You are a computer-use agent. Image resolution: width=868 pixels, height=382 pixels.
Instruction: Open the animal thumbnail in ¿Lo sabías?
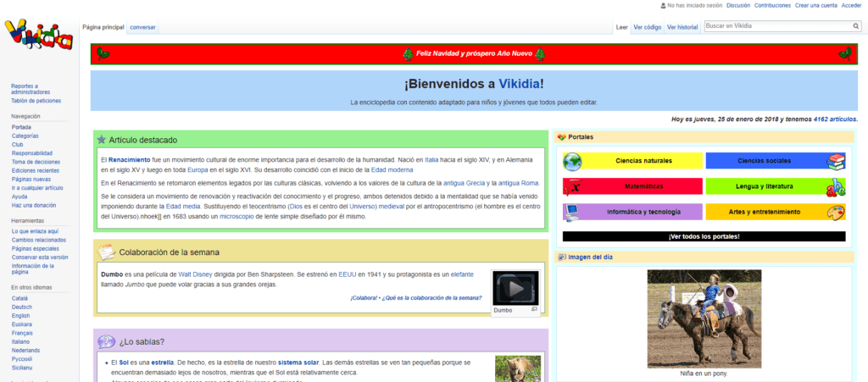[x=518, y=368]
